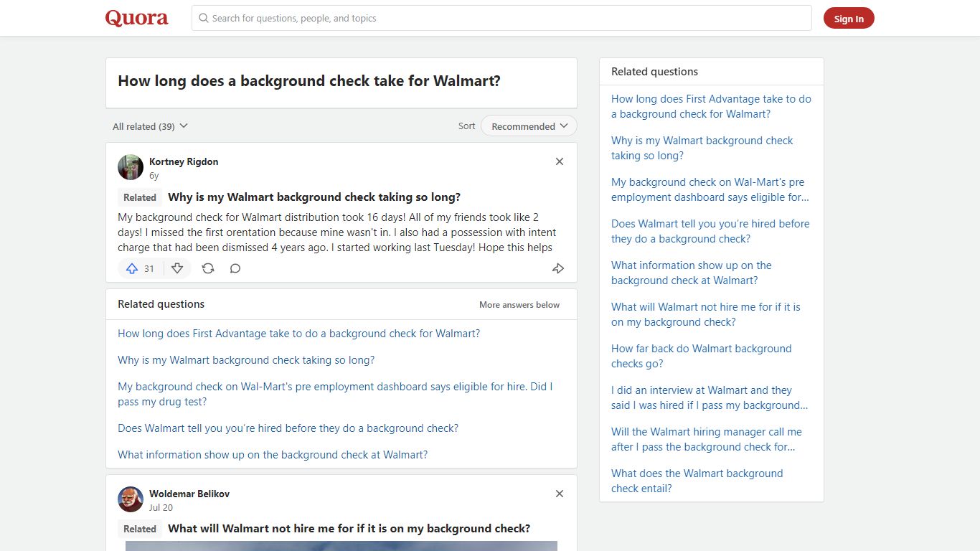Image resolution: width=980 pixels, height=551 pixels.
Task: Open the Recommended sort dropdown
Action: pos(529,126)
